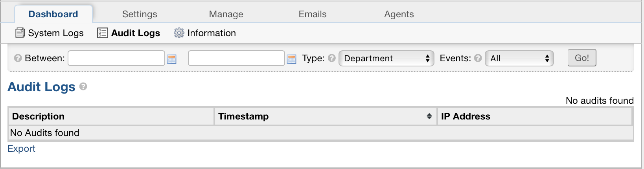Sort by the Timestamp column arrows
The height and width of the screenshot is (169, 644).
tap(429, 116)
